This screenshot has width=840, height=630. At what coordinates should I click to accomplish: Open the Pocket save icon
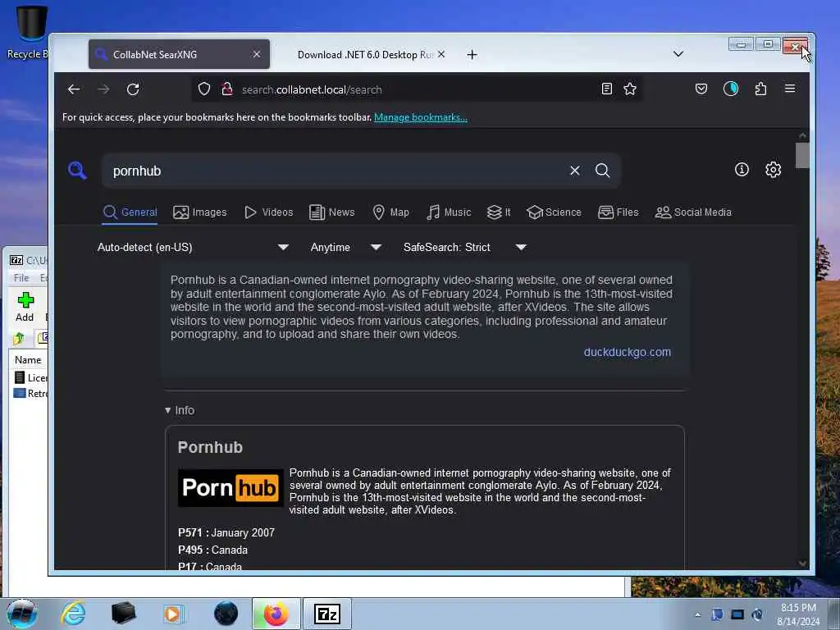click(x=701, y=89)
